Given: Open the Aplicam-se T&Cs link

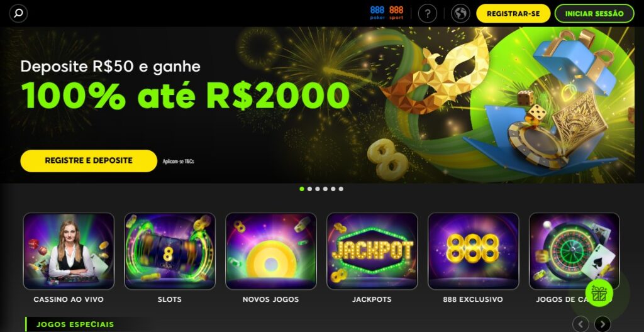Looking at the screenshot, I should click(x=178, y=162).
